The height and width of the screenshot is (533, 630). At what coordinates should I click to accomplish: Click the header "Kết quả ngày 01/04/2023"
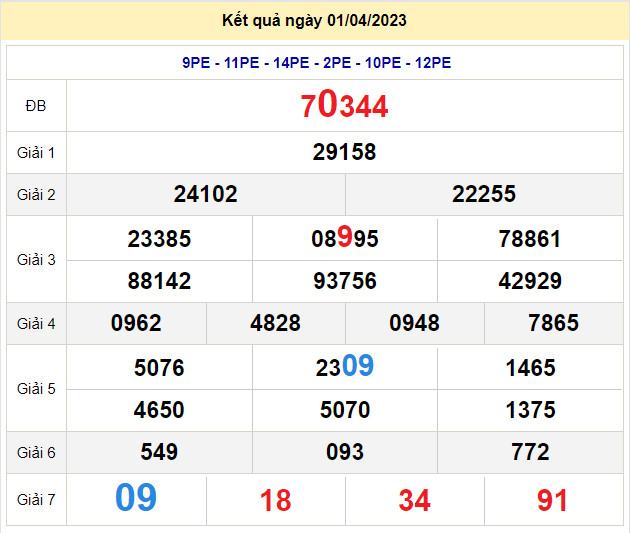[x=314, y=20]
